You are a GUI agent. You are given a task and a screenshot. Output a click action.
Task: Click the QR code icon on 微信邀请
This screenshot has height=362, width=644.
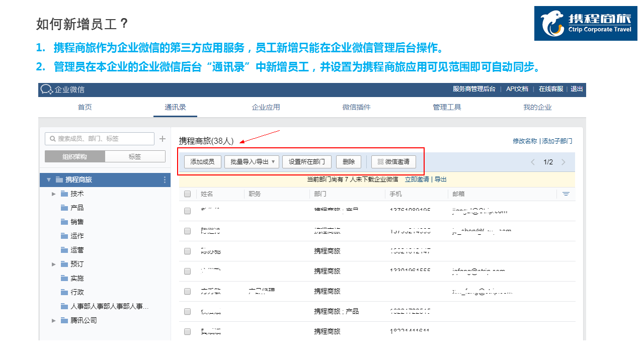coord(381,162)
